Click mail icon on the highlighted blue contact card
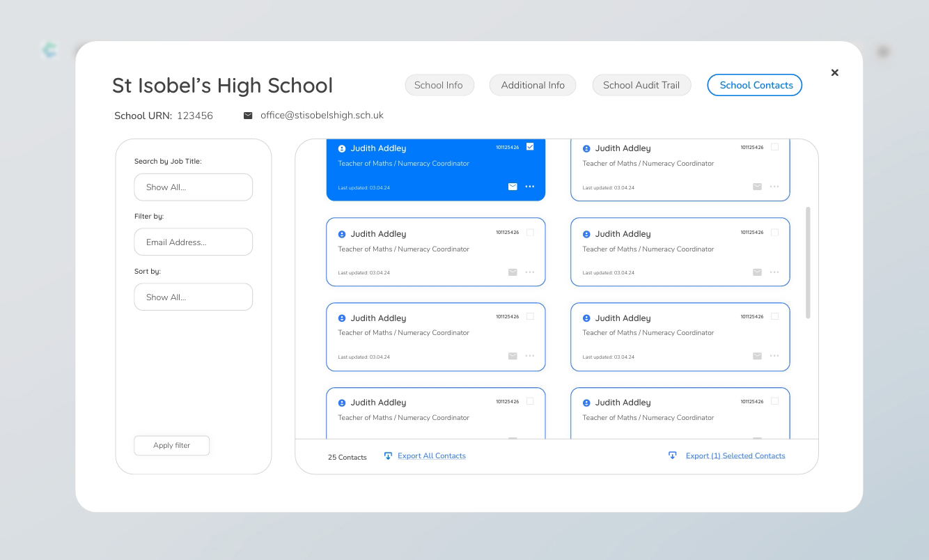The image size is (929, 560). 513,187
